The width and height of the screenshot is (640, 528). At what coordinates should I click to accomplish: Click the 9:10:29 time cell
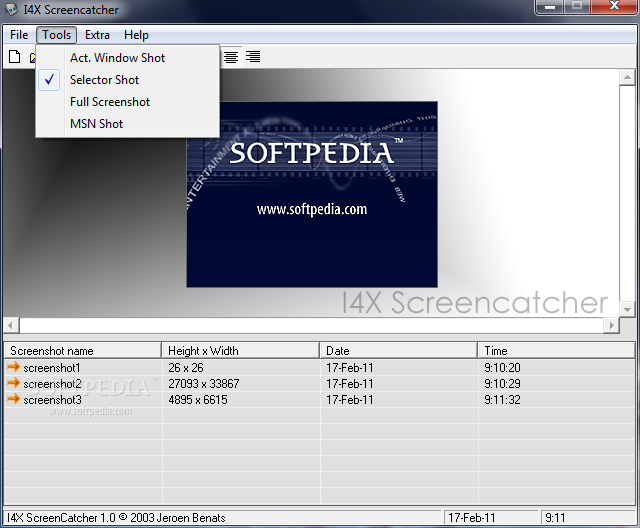(x=502, y=384)
